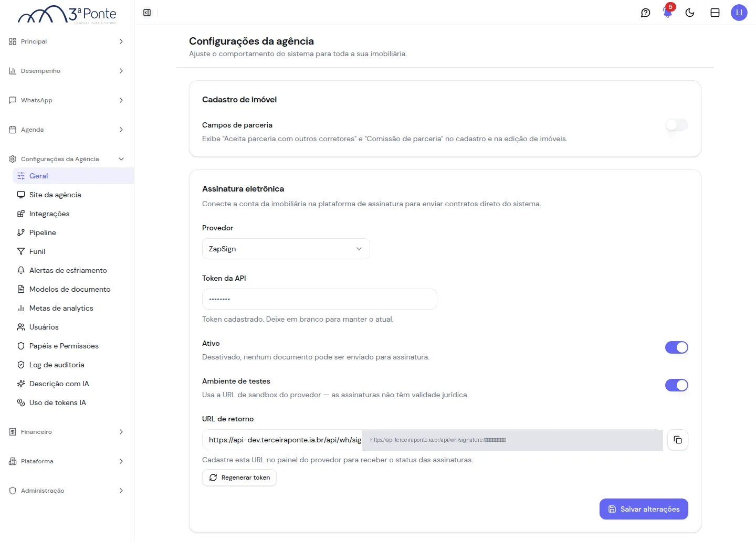Open Modelos de documento page
The width and height of the screenshot is (756, 541).
click(73, 289)
